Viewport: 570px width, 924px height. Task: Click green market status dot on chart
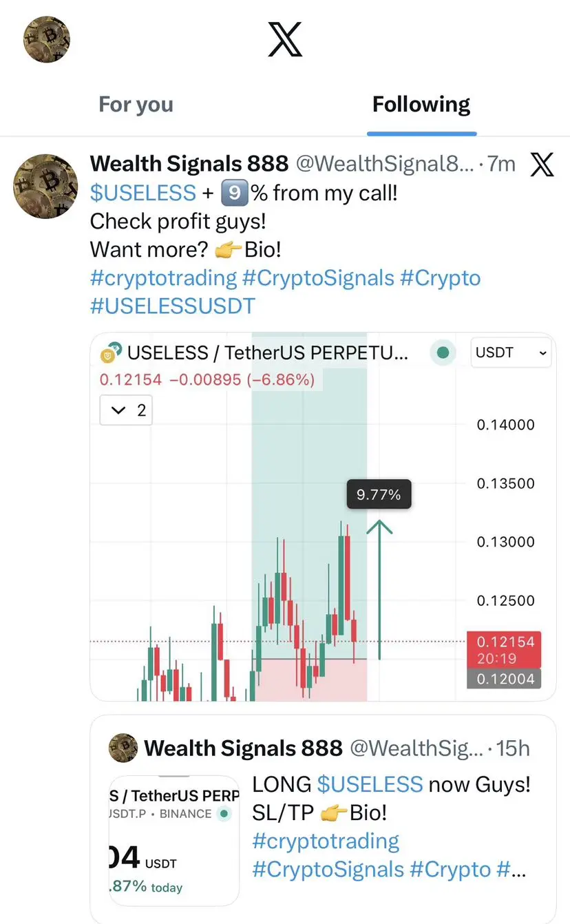443,353
